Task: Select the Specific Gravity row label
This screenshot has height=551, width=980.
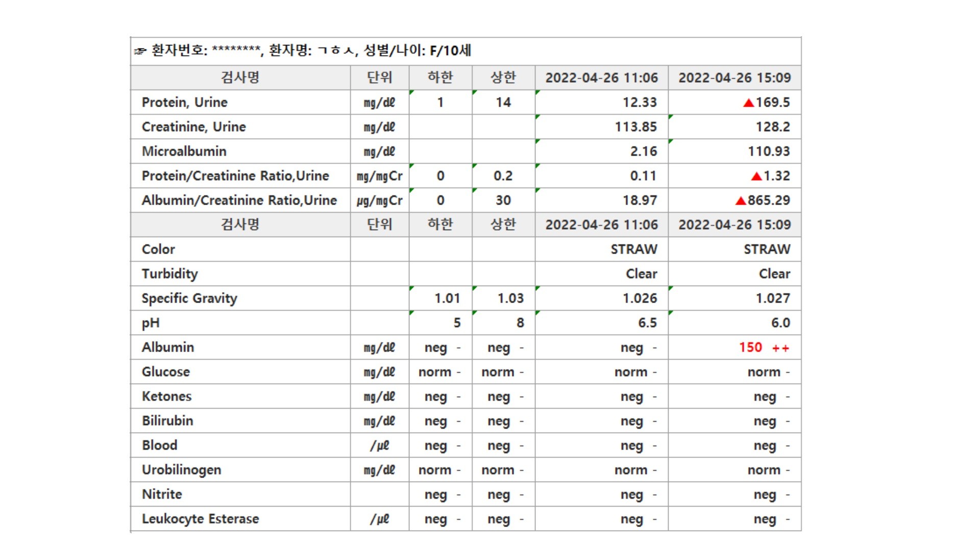Action: click(189, 298)
